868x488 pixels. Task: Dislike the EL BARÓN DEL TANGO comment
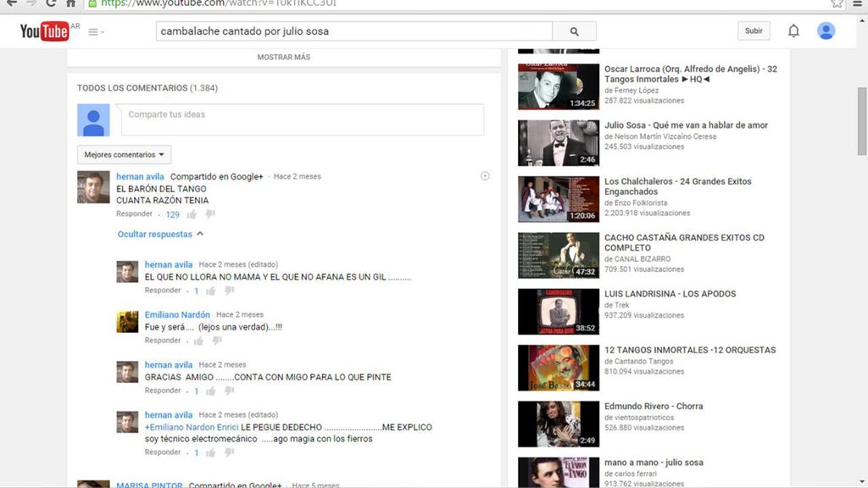pyautogui.click(x=210, y=214)
